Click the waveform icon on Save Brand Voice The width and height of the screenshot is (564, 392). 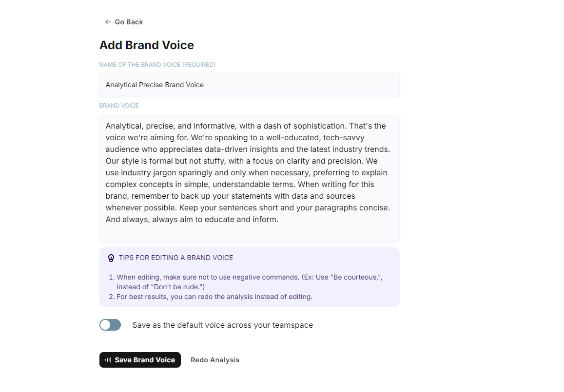coord(108,360)
